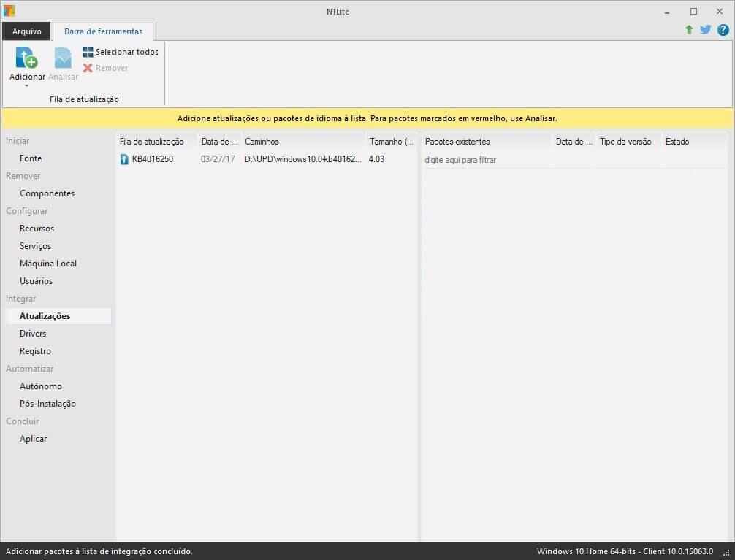Screen dimensions: 735x560
Task: Click the status message Adicionar pacotes concluído
Action: (x=99, y=551)
